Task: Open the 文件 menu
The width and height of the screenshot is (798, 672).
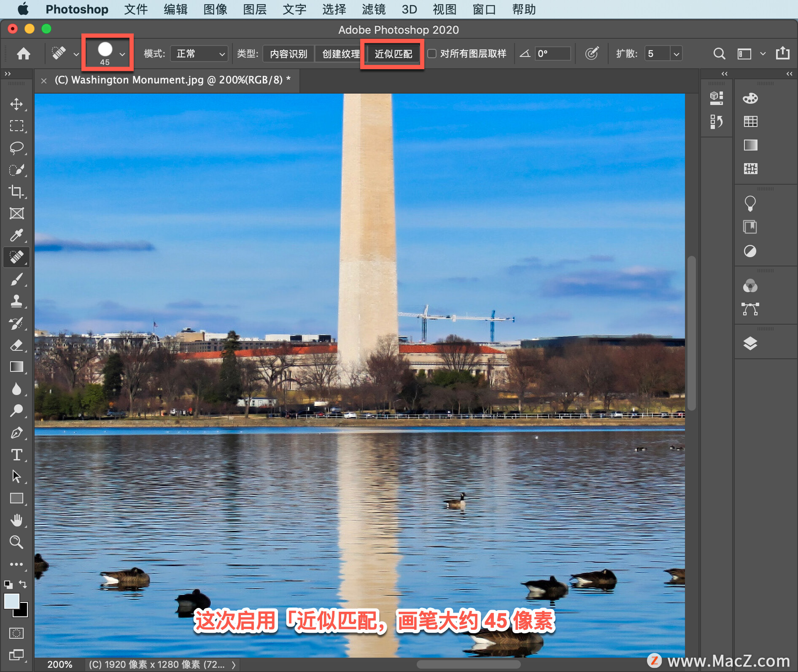Action: pos(136,9)
